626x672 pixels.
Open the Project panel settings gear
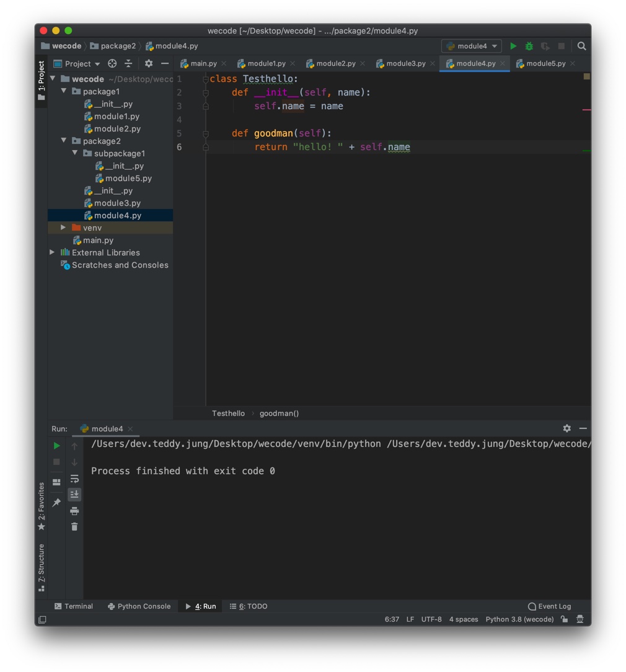coord(148,63)
